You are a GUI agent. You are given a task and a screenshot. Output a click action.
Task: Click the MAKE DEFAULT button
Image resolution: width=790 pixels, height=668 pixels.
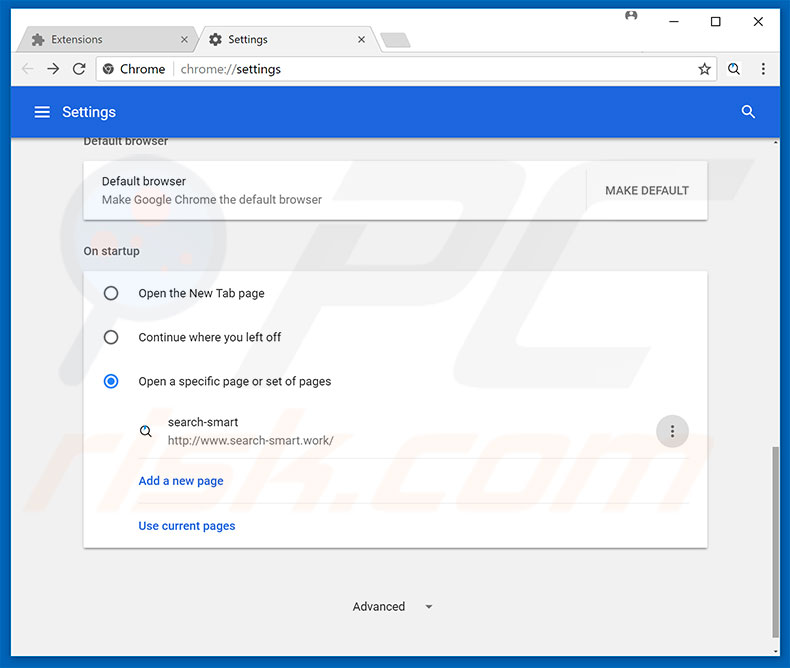[647, 190]
